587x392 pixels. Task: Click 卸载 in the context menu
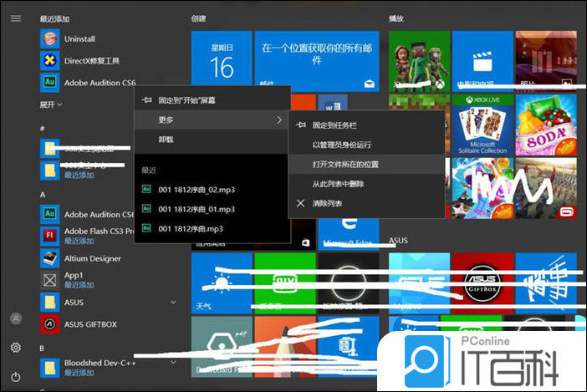click(166, 140)
